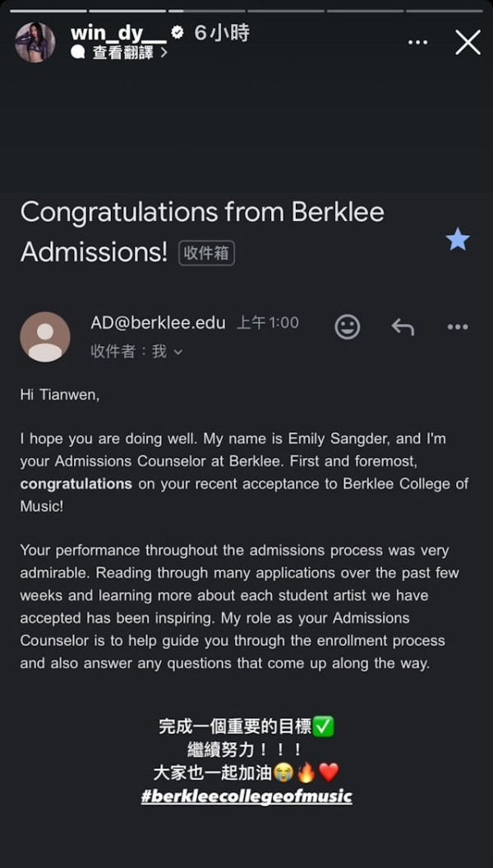Click the 查看翻譯 translation link
The width and height of the screenshot is (493, 868).
(122, 53)
